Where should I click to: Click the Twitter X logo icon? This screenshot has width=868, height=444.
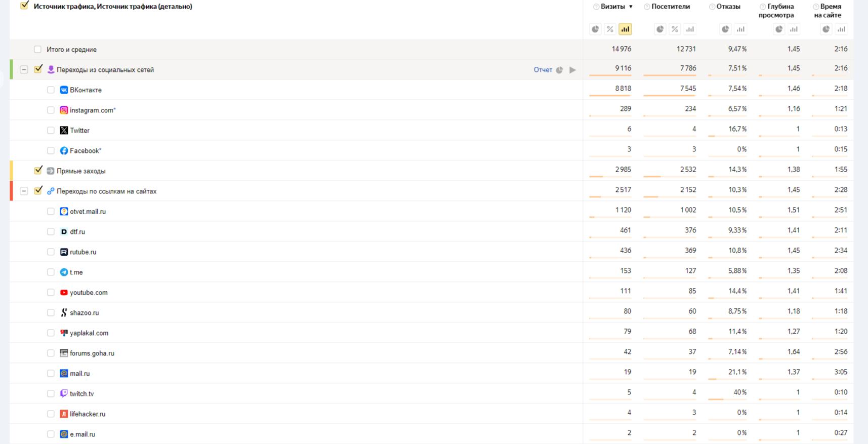(64, 130)
